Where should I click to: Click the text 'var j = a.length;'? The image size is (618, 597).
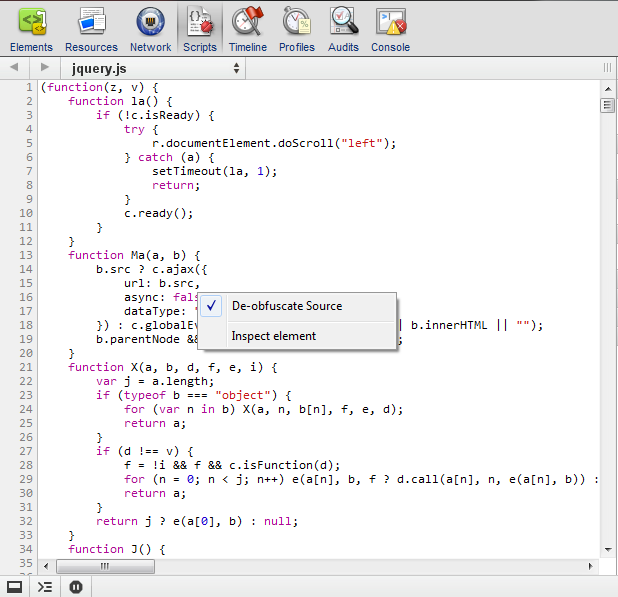click(155, 381)
